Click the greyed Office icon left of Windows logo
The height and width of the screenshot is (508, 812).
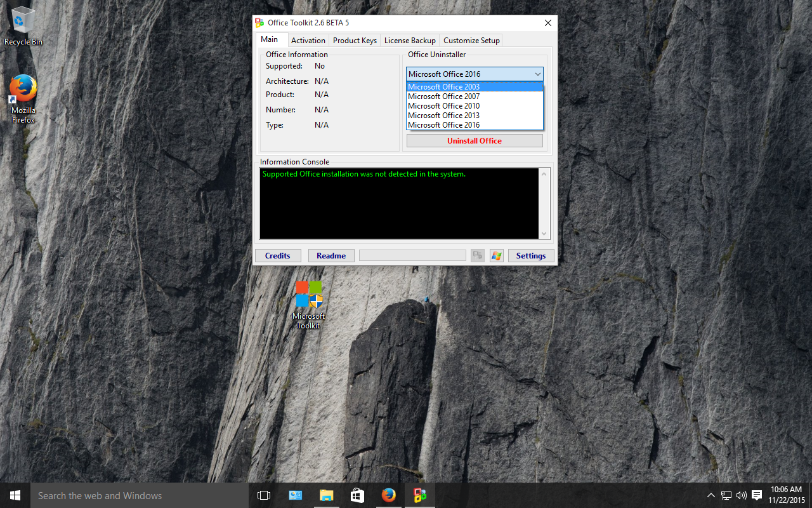point(478,255)
